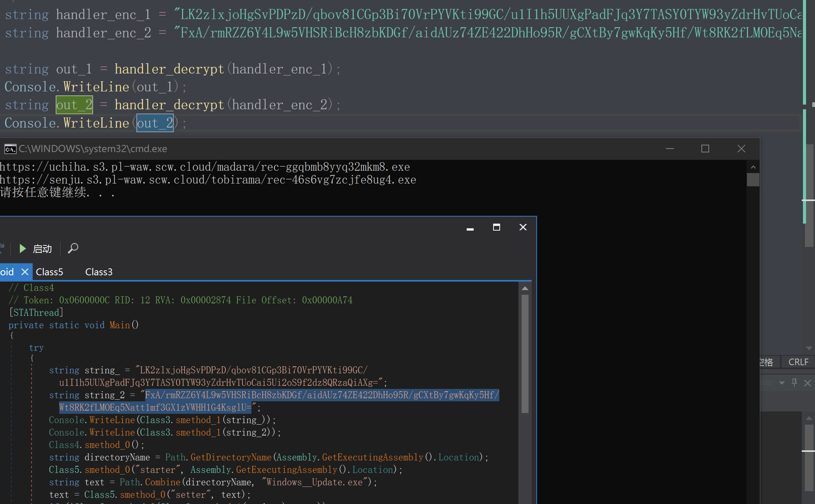Click the 请按任意键继续 prompt line
This screenshot has width=815, height=504.
click(x=57, y=192)
